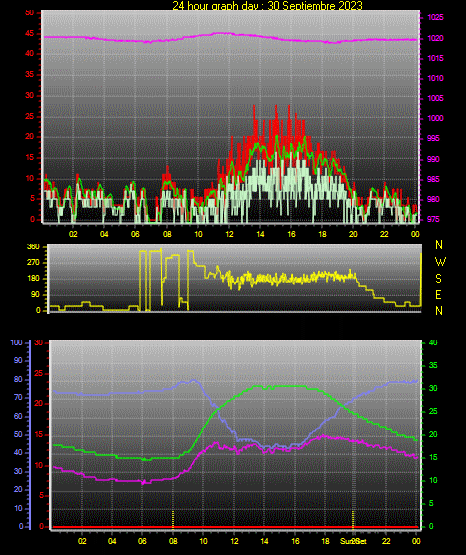Click the 25 label on the wind speed axis
Image resolution: width=466 pixels, height=555 pixels.
coord(29,116)
